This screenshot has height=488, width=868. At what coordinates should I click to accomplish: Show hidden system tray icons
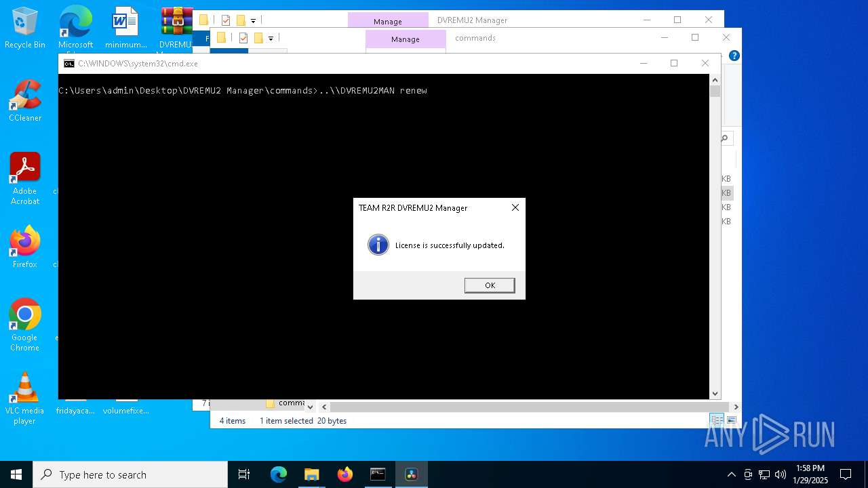[x=731, y=474]
